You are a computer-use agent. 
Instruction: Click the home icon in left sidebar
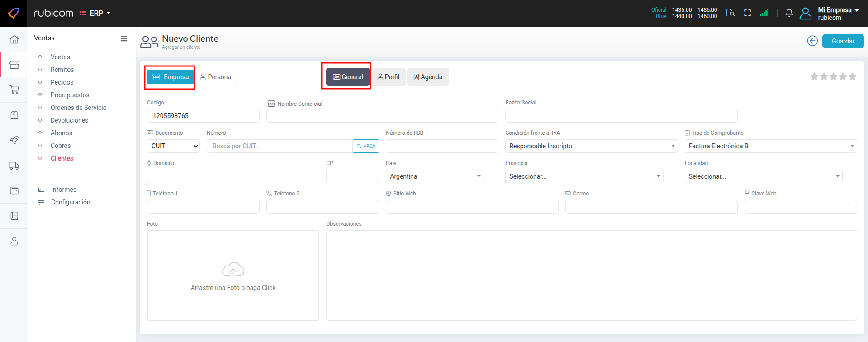[x=14, y=39]
